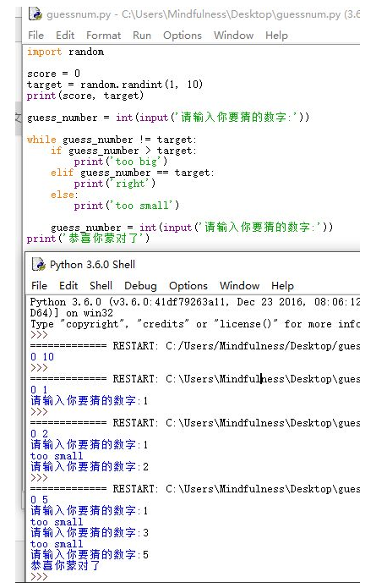Click the Python 3.6.0 Shell window icon
The width and height of the screenshot is (387, 588).
tap(39, 264)
